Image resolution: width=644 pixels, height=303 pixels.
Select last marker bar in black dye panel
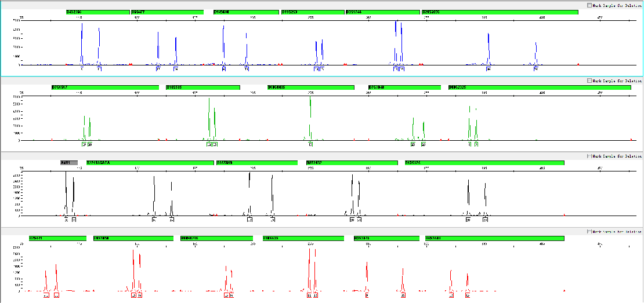484,163
